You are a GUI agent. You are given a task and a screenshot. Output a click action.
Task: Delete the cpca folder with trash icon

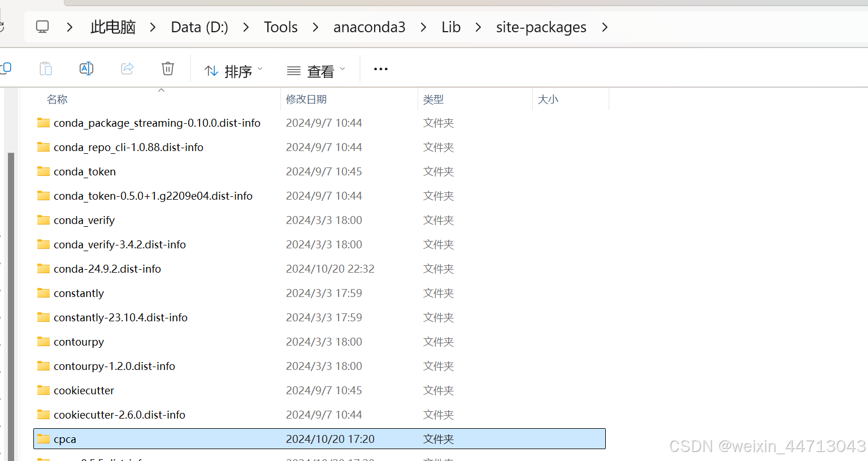(x=167, y=68)
